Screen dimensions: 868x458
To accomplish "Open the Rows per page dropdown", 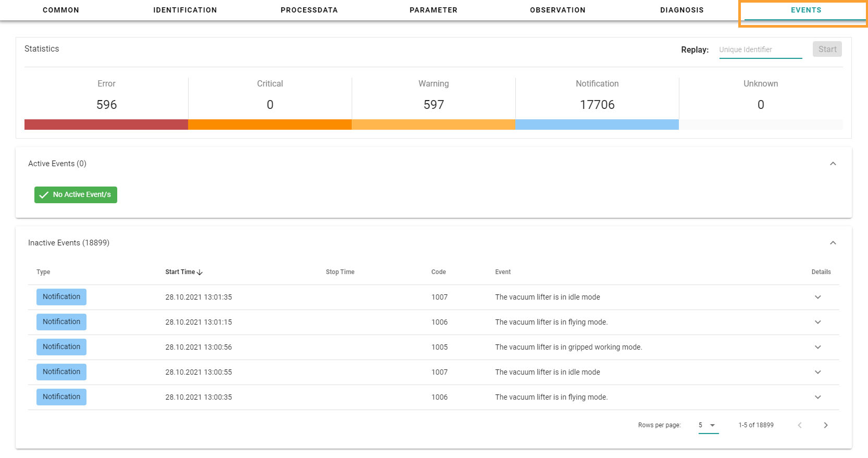I will point(708,425).
